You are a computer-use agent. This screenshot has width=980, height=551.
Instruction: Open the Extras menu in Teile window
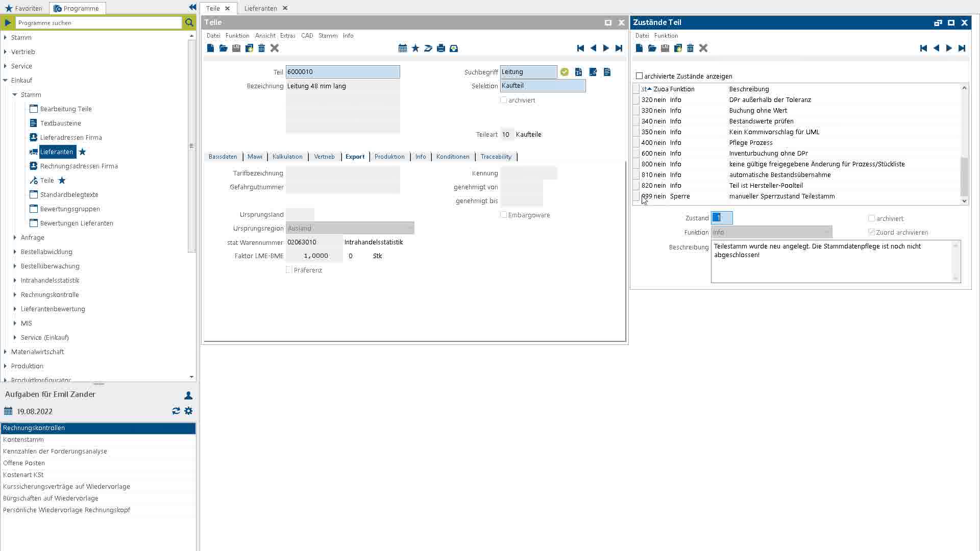pyautogui.click(x=287, y=36)
